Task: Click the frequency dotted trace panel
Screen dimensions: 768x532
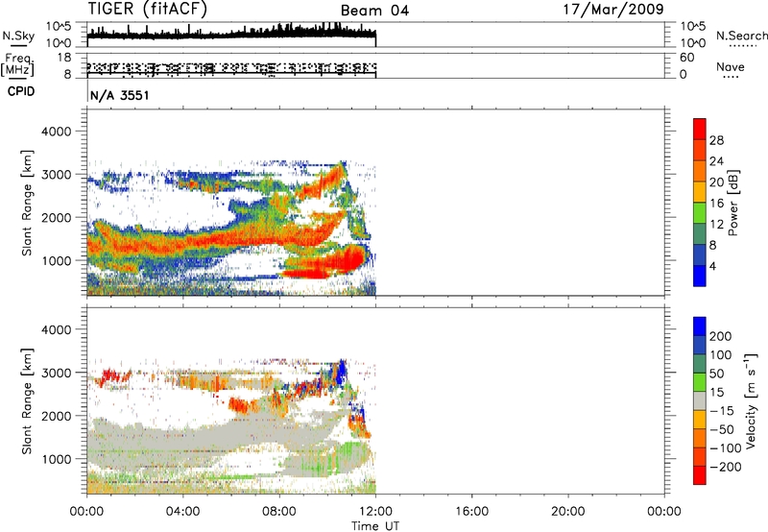Action: 375,65
